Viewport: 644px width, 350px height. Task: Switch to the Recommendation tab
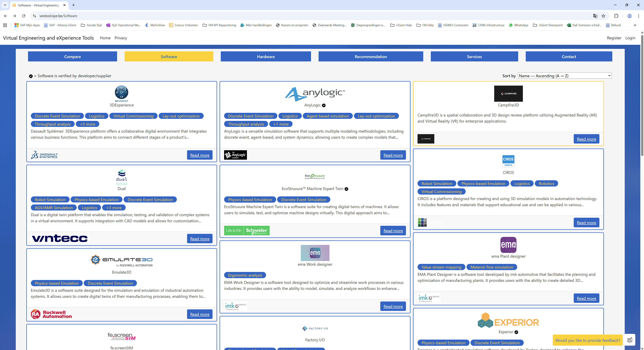coord(371,56)
